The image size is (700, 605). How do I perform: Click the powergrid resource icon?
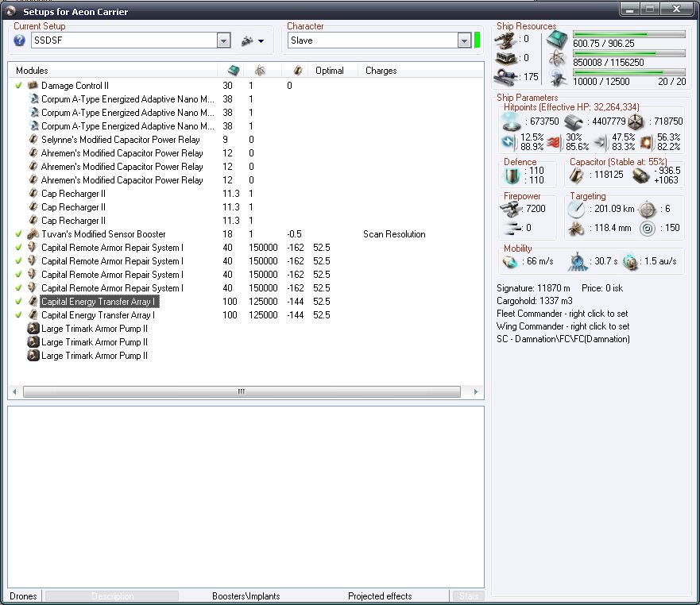557,59
